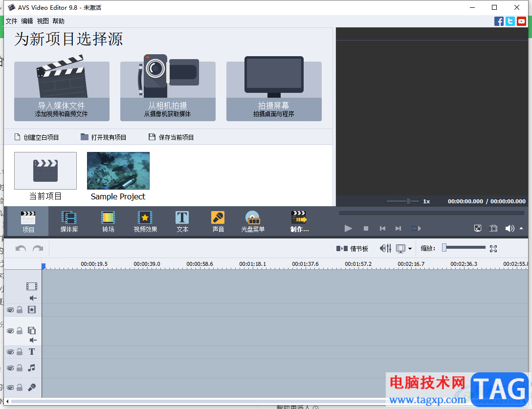Open the 声音 voice tab
This screenshot has height=409, width=532.
218,221
